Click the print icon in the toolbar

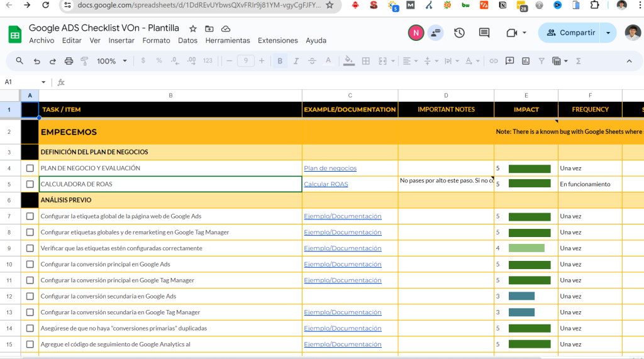coord(69,61)
